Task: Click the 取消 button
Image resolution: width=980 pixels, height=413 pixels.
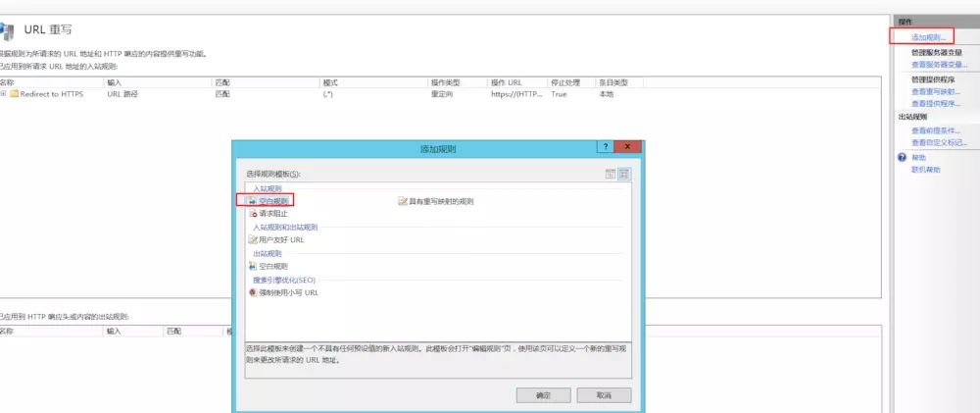Action: pyautogui.click(x=604, y=394)
